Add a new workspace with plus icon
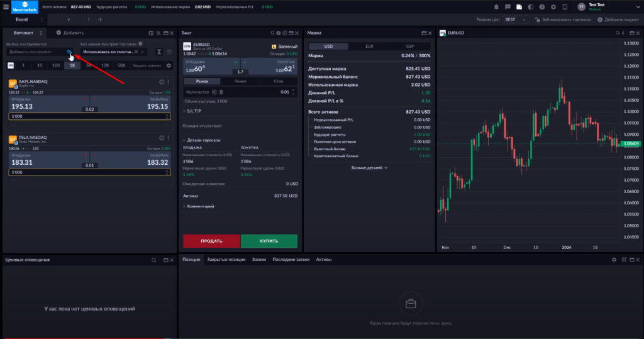 pos(100,19)
